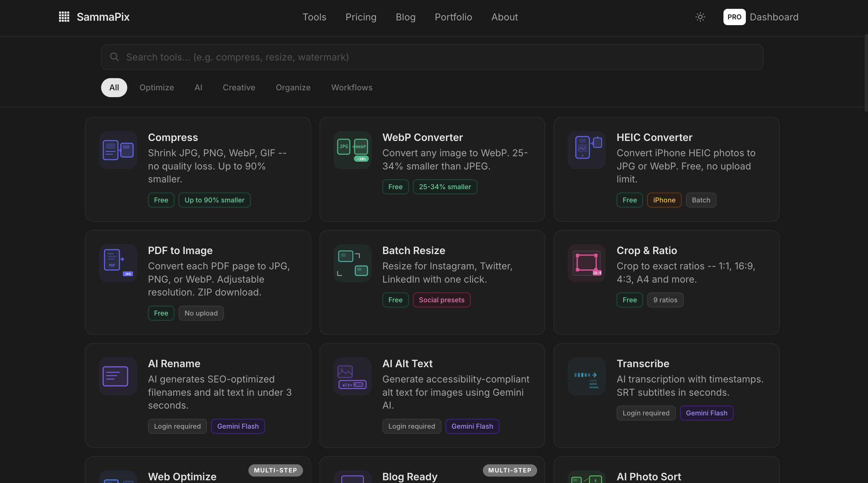868x483 pixels.
Task: Open the Transcribe tool icon
Action: [x=587, y=376]
